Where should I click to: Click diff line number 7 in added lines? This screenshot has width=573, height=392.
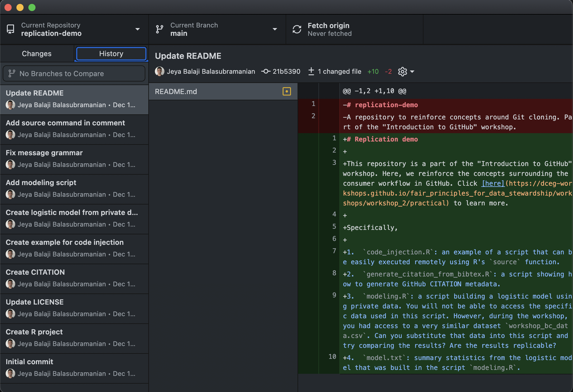click(x=334, y=251)
